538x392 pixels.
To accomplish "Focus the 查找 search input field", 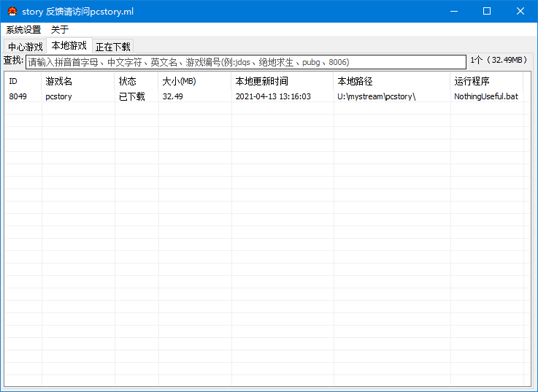I will [x=245, y=62].
